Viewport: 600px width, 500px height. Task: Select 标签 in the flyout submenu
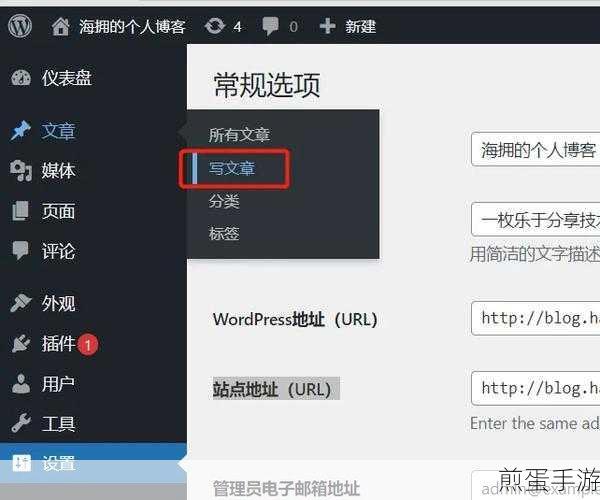pyautogui.click(x=224, y=233)
